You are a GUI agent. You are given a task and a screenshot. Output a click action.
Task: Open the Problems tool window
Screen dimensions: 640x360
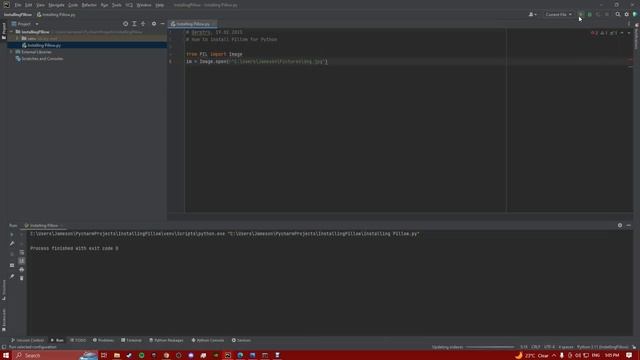point(103,340)
